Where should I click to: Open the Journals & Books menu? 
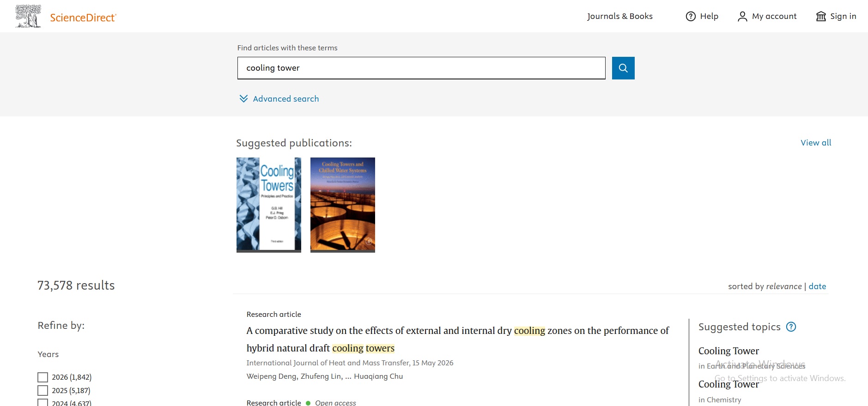pyautogui.click(x=619, y=17)
